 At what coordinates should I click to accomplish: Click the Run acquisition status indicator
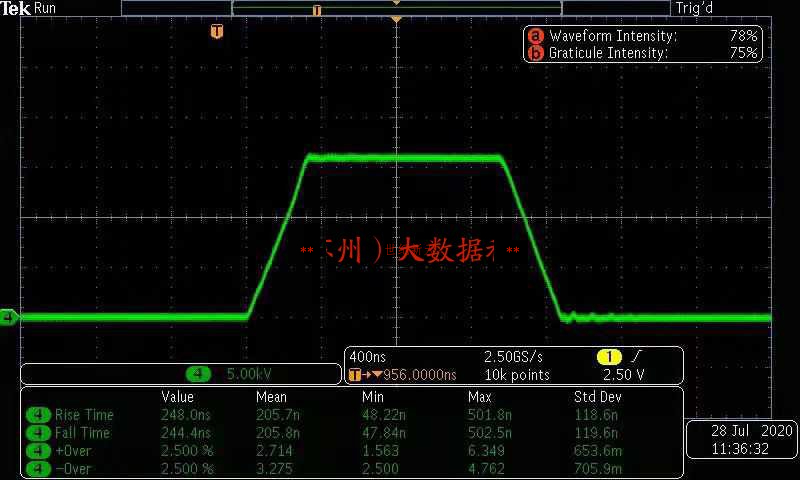tap(46, 8)
